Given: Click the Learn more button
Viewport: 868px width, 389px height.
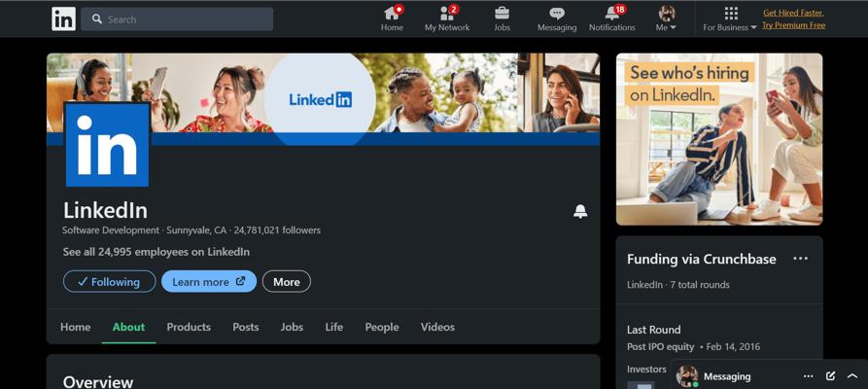Looking at the screenshot, I should pos(209,281).
